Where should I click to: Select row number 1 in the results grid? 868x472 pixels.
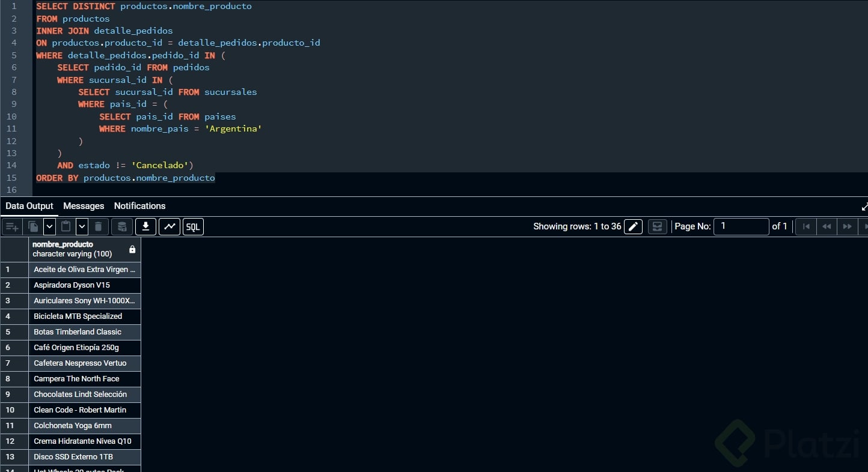point(14,270)
